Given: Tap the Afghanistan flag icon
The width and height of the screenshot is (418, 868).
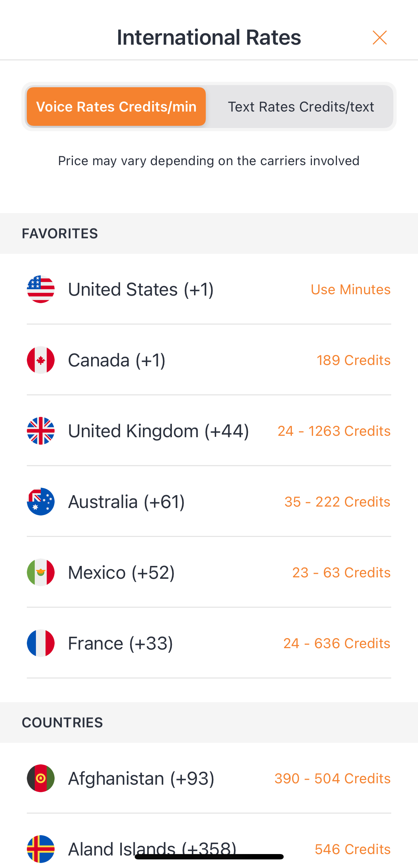Looking at the screenshot, I should click(41, 778).
